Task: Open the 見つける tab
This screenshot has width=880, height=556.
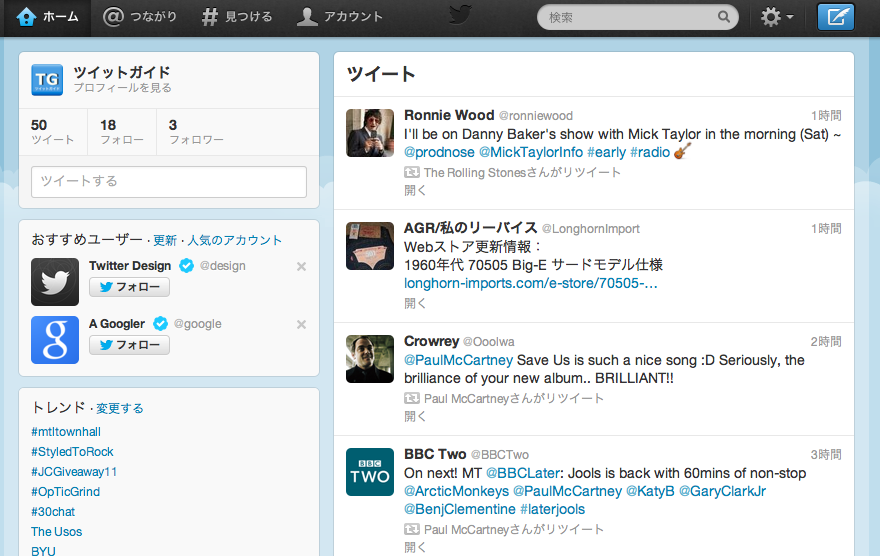Action: coord(237,17)
